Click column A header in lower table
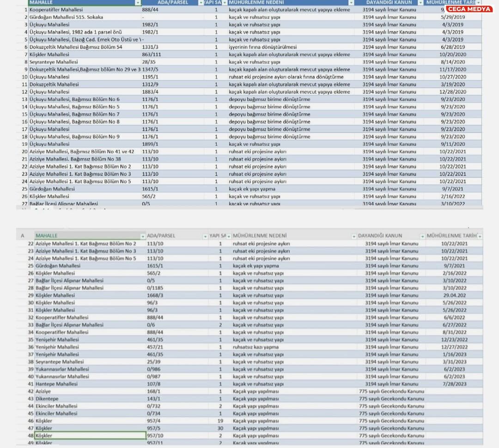The height and width of the screenshot is (448, 499). (23, 236)
